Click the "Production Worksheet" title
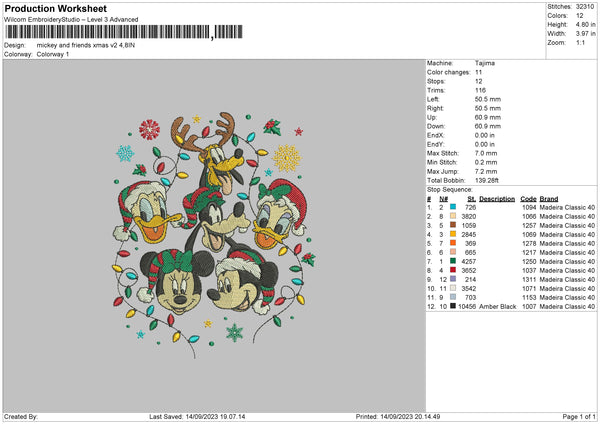 [55, 8]
